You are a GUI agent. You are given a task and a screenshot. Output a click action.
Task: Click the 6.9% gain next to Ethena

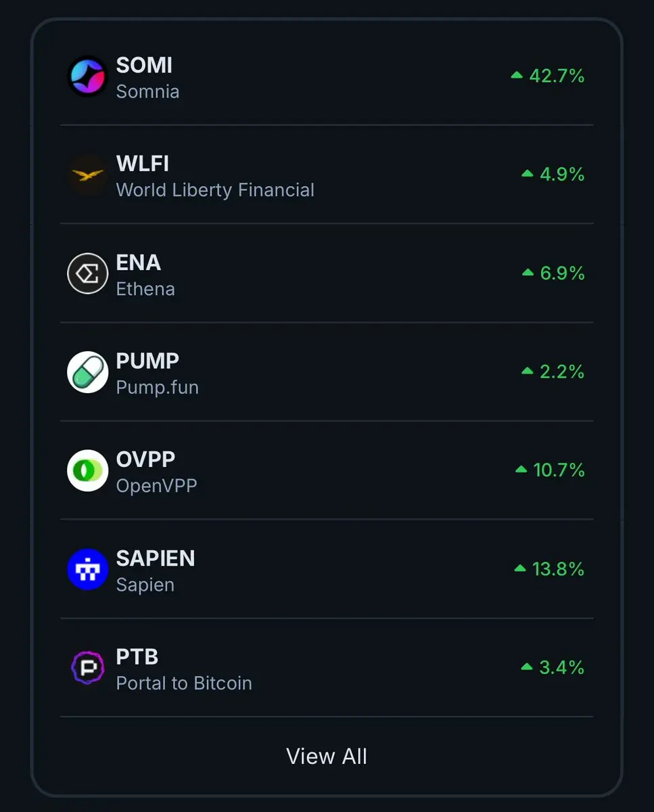(x=562, y=273)
